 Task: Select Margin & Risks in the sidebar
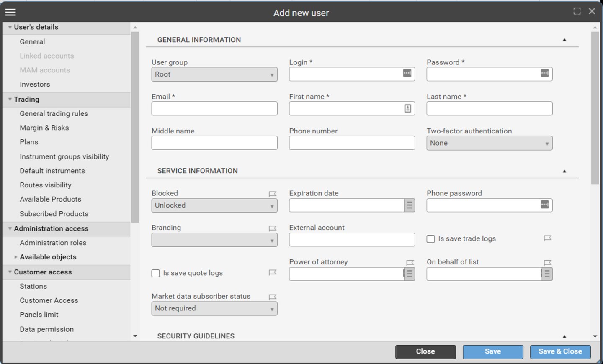pyautogui.click(x=44, y=128)
